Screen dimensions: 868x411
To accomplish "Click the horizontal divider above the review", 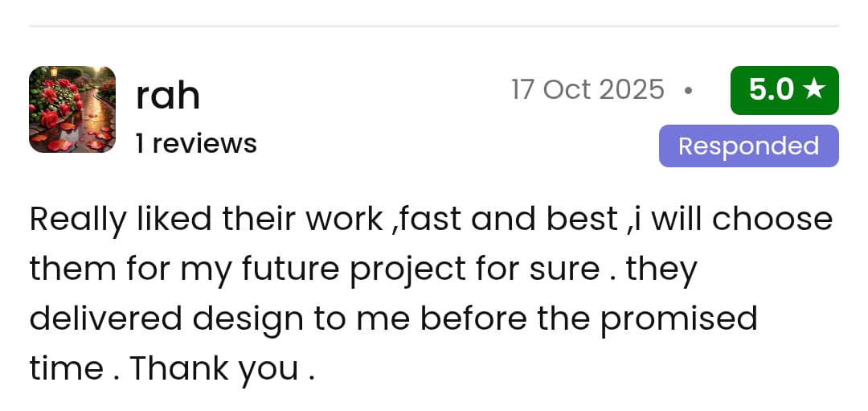I will coord(434,26).
